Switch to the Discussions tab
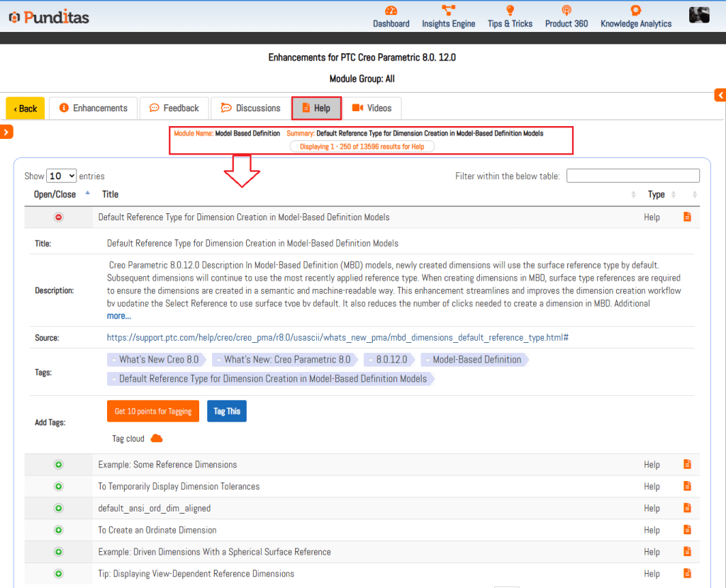 point(250,108)
